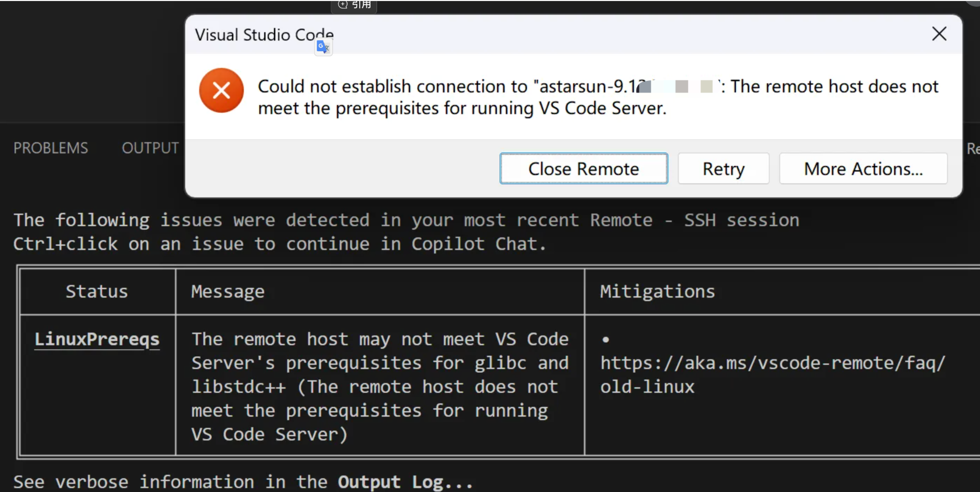
Task: Open the More Actions... options
Action: click(x=863, y=169)
